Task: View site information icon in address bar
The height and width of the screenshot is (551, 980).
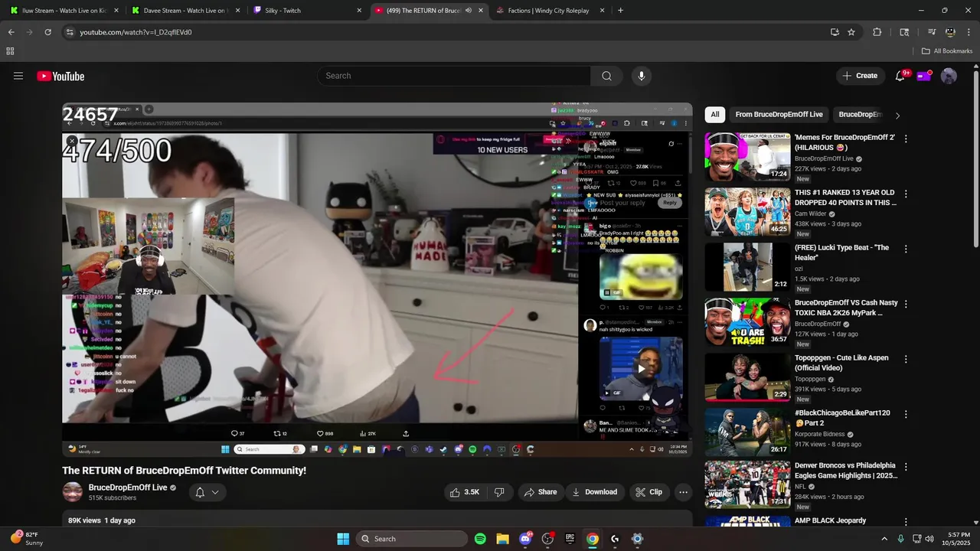Action: pyautogui.click(x=70, y=32)
